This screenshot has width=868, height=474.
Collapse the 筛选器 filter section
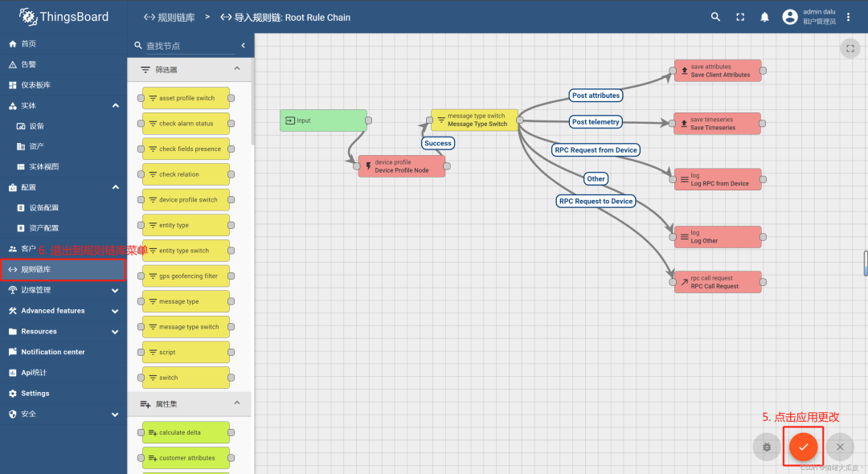click(x=237, y=69)
